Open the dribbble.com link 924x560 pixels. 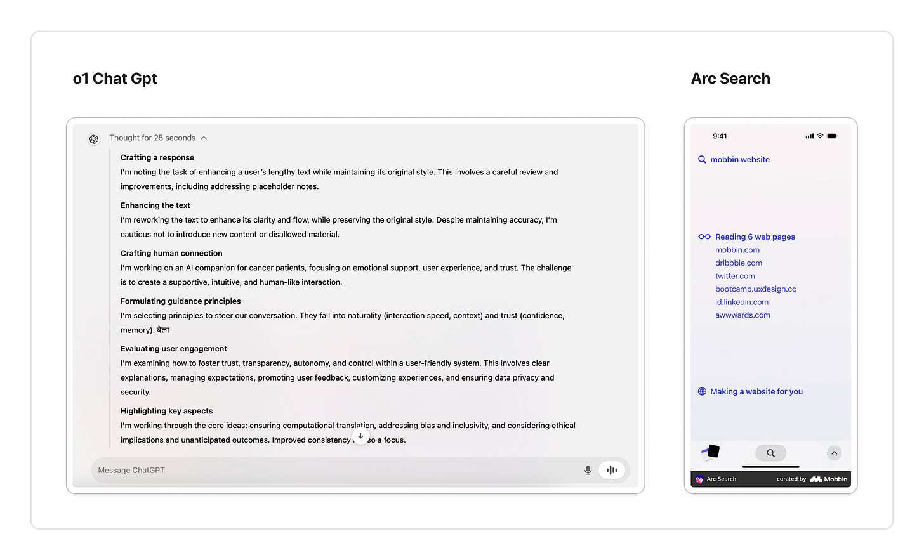click(739, 263)
